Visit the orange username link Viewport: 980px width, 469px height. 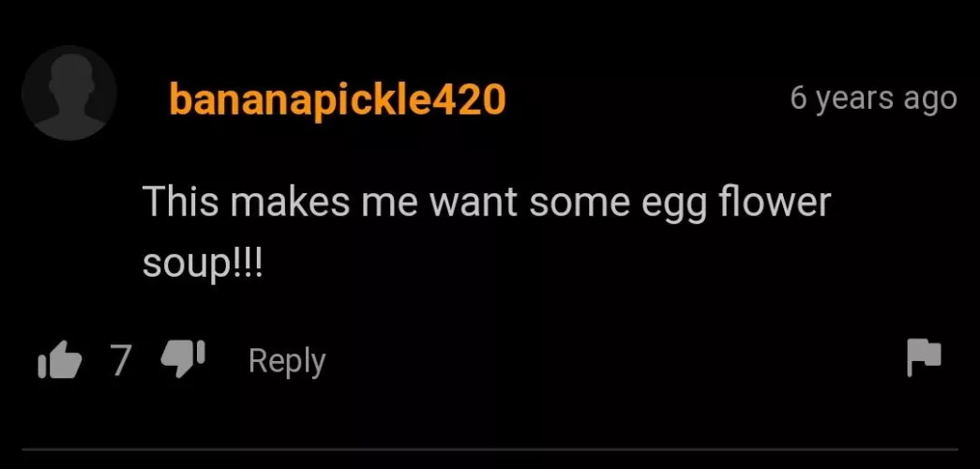tap(337, 99)
